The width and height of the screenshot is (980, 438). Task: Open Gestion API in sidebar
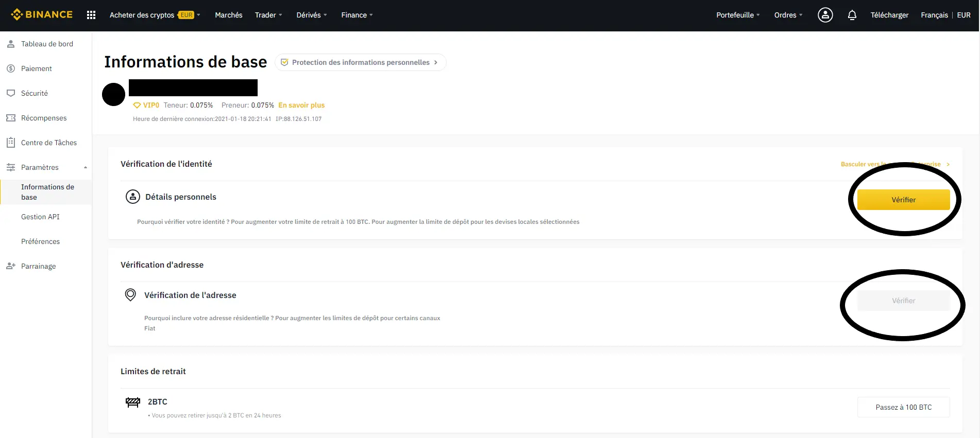tap(40, 217)
